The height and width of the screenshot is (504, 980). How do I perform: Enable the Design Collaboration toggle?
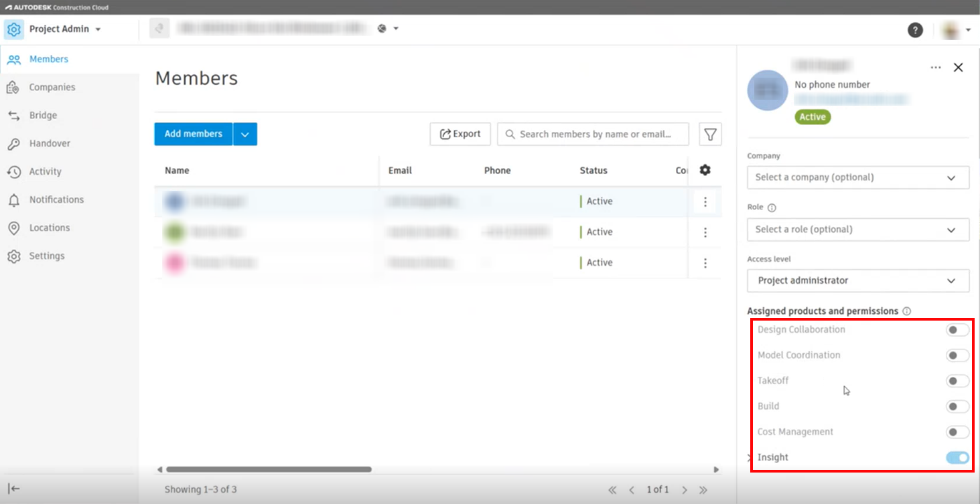coord(957,329)
